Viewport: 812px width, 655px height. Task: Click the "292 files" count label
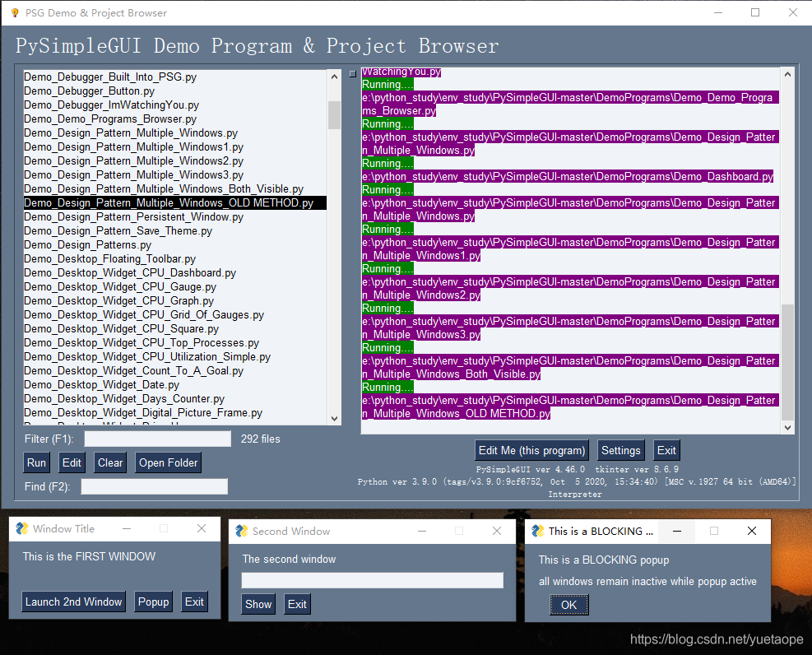[x=261, y=439]
